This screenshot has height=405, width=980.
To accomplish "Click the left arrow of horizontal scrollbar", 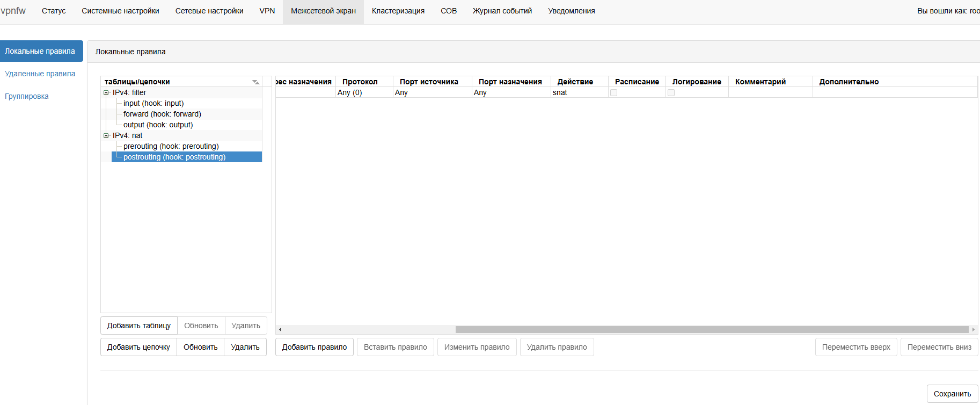I will [x=280, y=330].
